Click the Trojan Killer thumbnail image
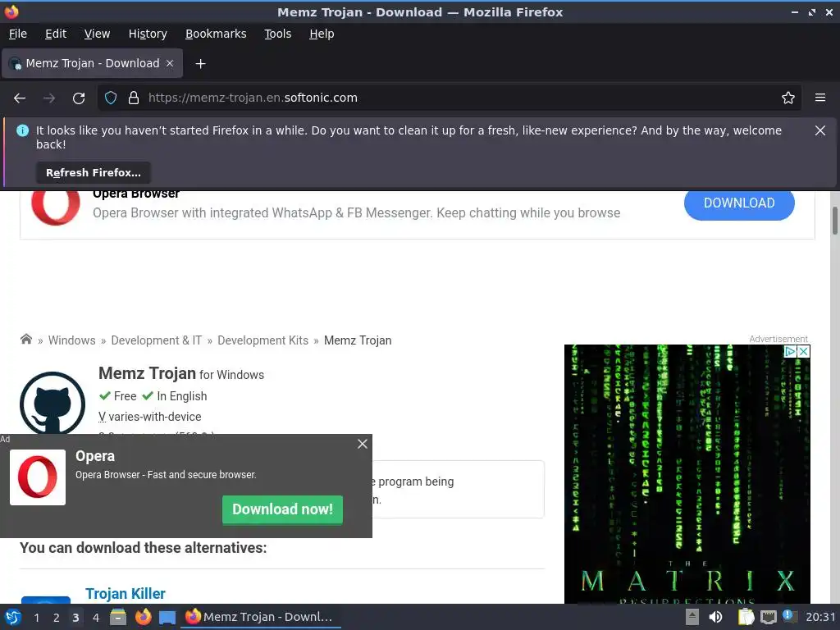 [x=46, y=600]
